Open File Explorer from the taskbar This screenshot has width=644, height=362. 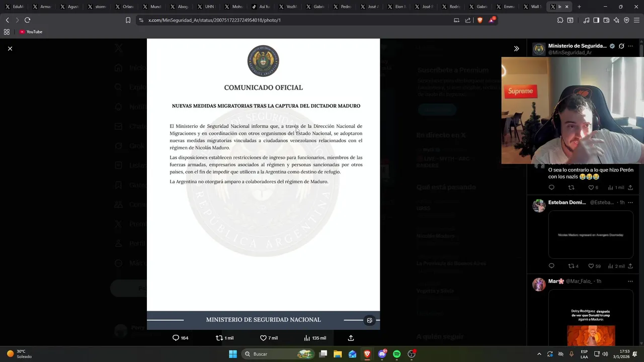point(338,354)
